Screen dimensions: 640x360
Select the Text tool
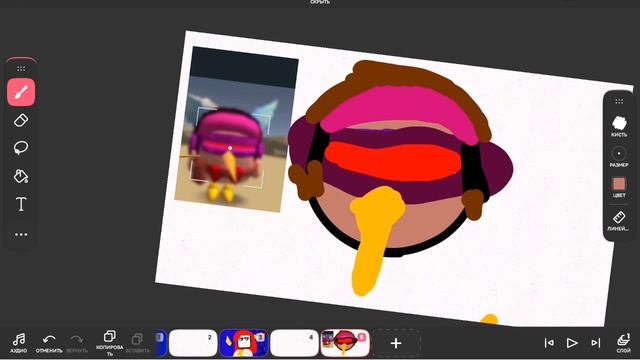tap(21, 204)
